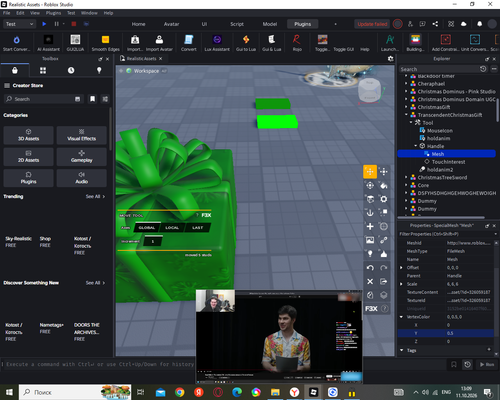Launch the GUI2LUA plugin

click(75, 43)
